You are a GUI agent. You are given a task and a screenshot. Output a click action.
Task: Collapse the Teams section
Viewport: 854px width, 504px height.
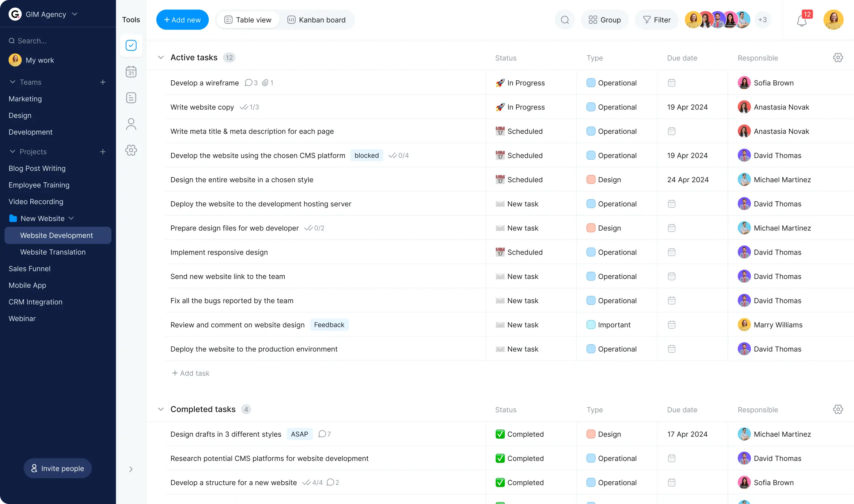[12, 82]
